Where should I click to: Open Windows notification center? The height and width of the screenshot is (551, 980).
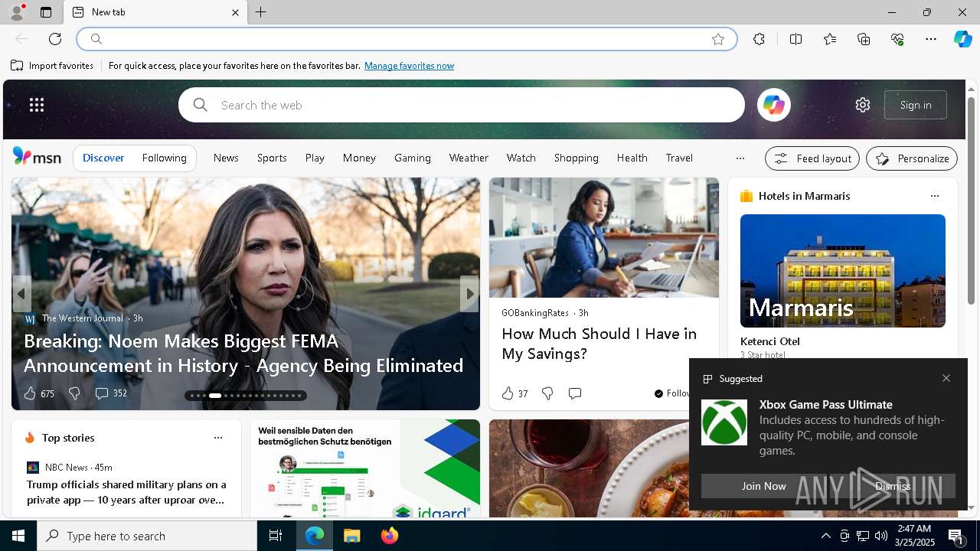coord(956,536)
